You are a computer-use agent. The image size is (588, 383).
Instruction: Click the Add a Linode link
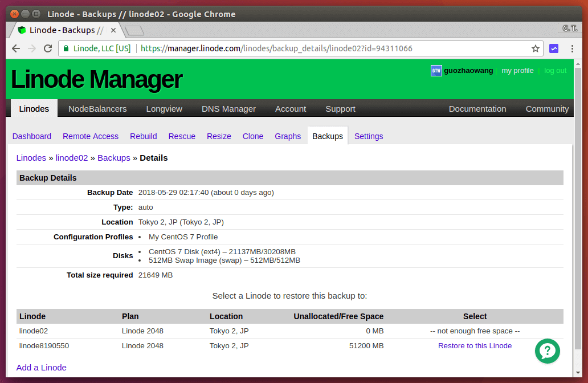(x=41, y=368)
